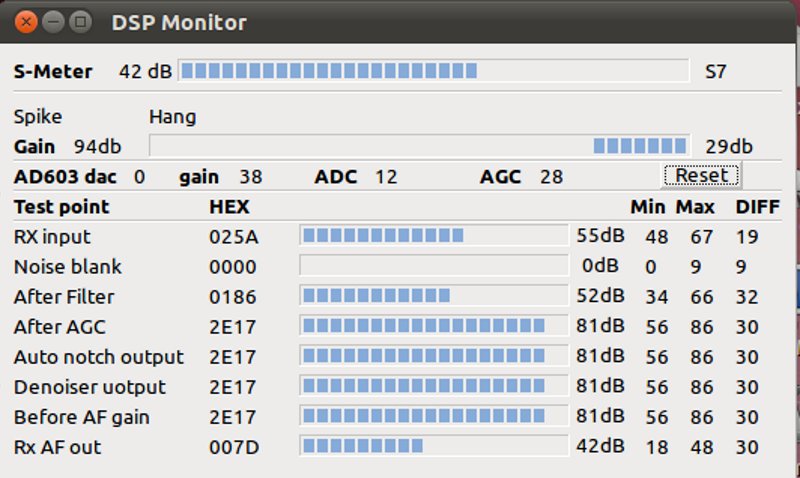Click the Denoiser uotput level bar
This screenshot has width=800, height=478.
434,386
